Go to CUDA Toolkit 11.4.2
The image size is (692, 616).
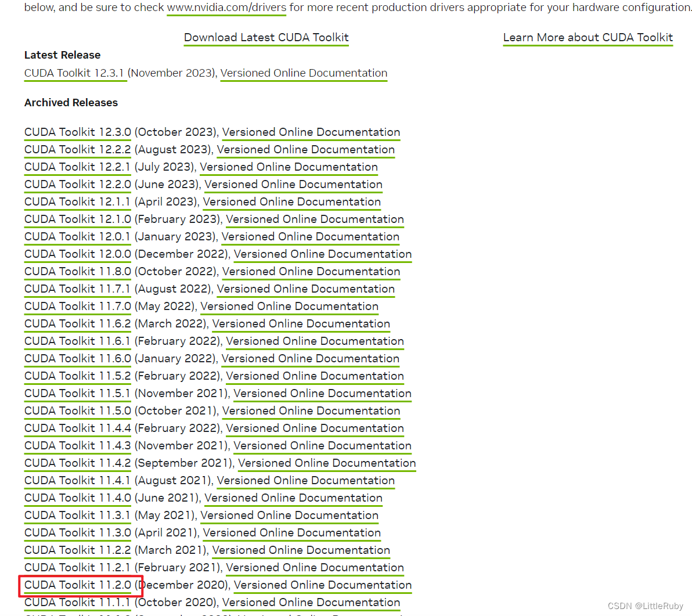[x=78, y=463]
